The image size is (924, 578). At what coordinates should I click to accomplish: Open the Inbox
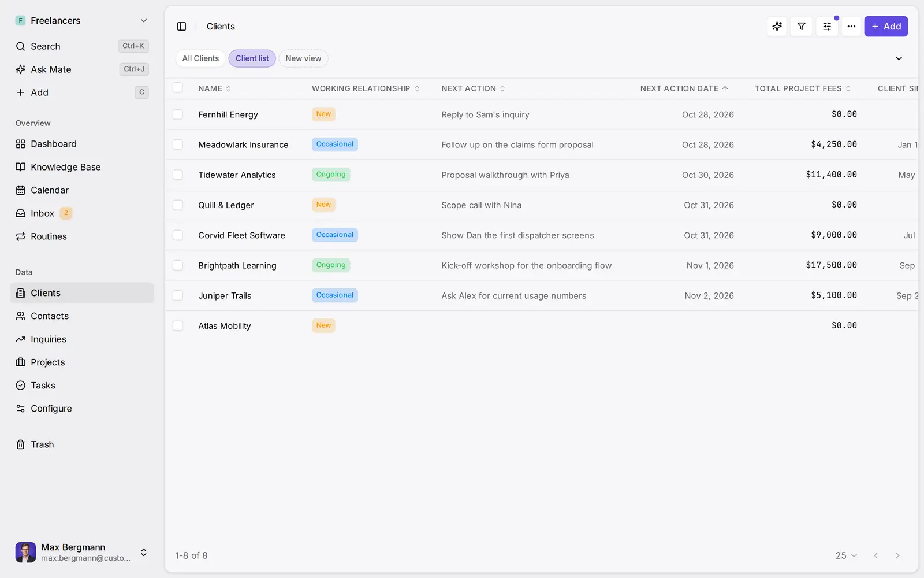82,213
